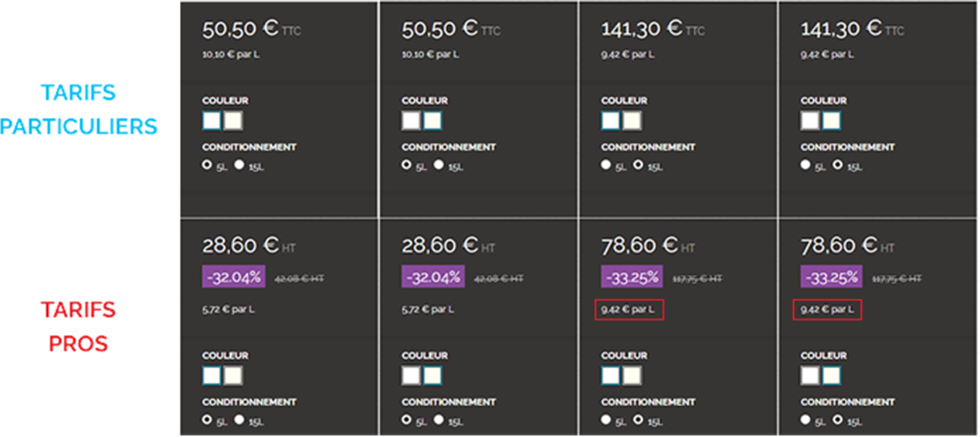Click the -32.04% badge in first Pros card
The image size is (980, 437).
click(x=234, y=276)
